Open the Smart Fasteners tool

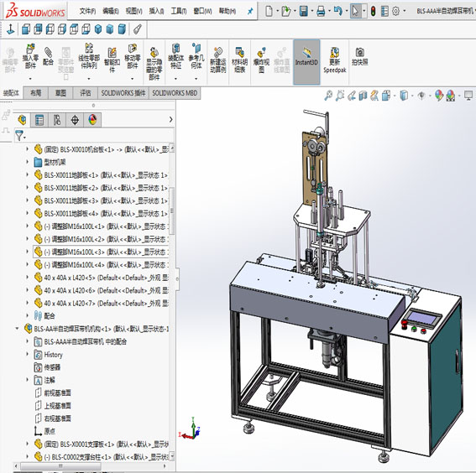pos(112,60)
